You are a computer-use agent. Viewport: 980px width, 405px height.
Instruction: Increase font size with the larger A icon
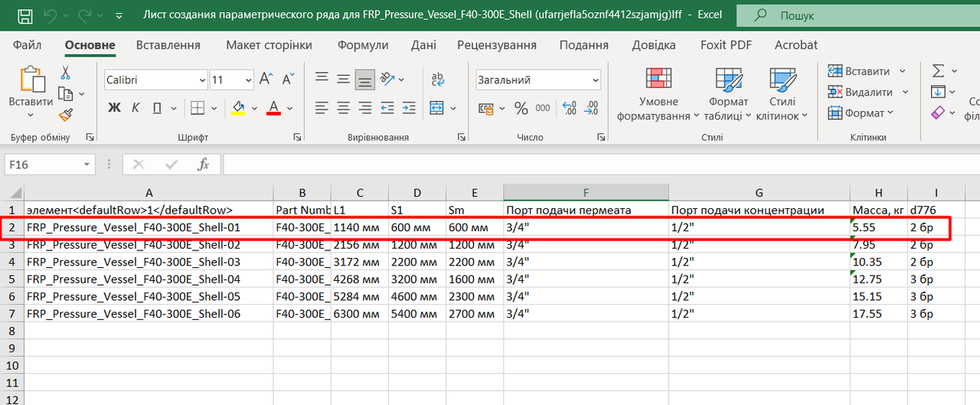[266, 79]
